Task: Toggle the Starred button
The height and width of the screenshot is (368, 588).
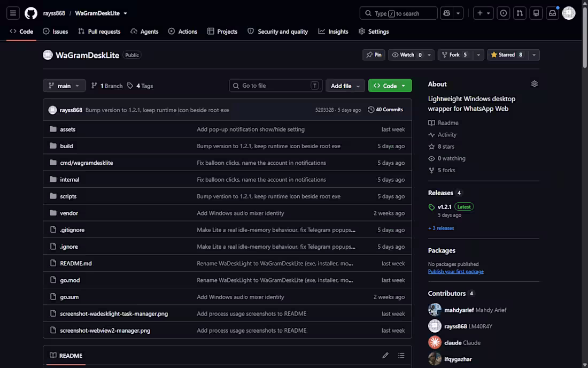Action: [507, 55]
